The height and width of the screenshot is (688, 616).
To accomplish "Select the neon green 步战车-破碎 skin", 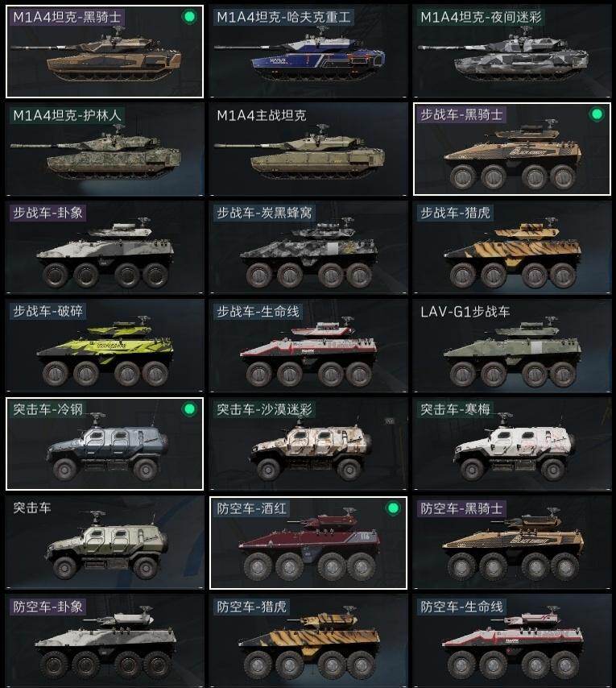I will click(105, 346).
